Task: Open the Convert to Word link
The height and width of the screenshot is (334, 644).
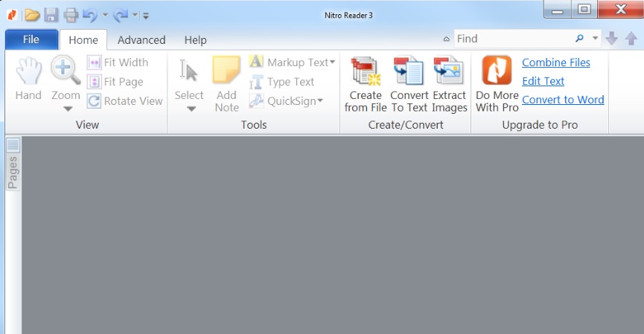Action: 563,100
